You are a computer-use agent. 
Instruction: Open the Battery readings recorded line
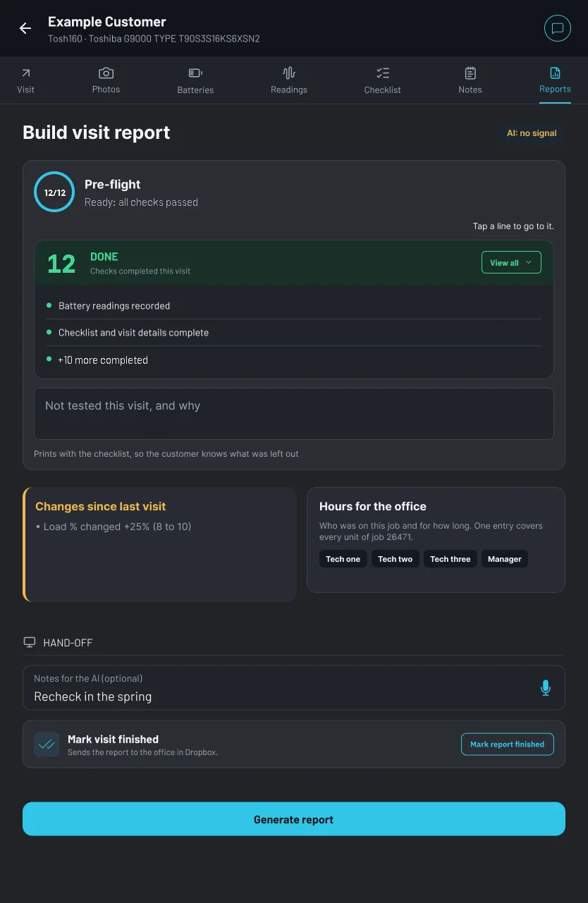click(x=294, y=306)
